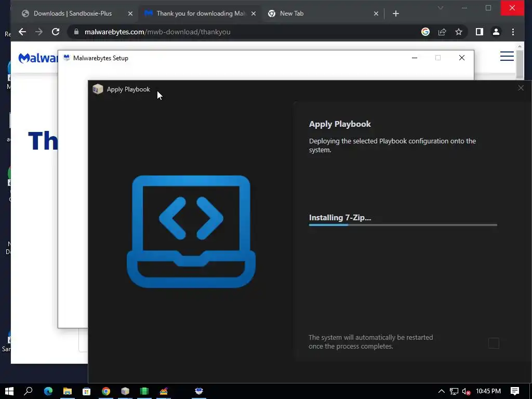Click the 'Installing 7-Zip...' status text
This screenshot has width=532, height=399.
pos(340,218)
